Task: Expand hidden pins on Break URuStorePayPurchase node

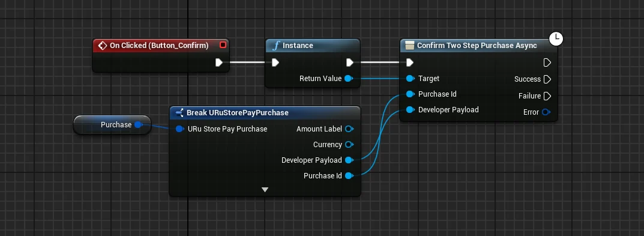Action: (x=265, y=190)
